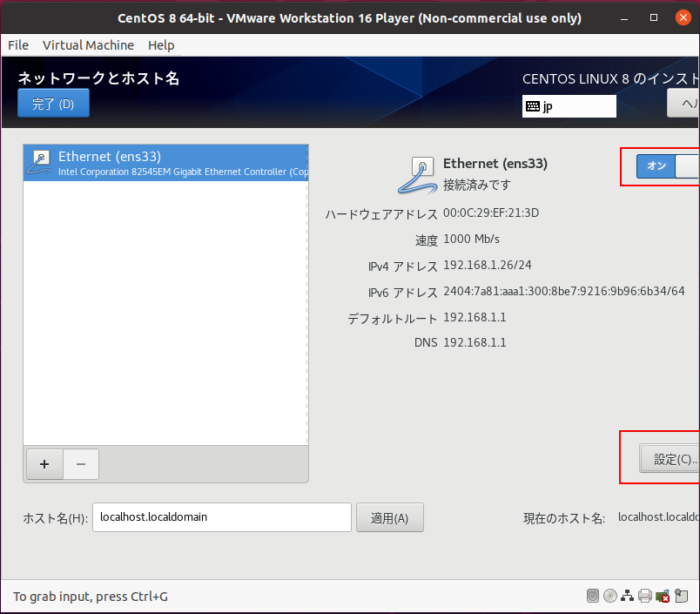700x614 pixels.
Task: Select Ethernet (ens33) in the device list
Action: pos(165,163)
